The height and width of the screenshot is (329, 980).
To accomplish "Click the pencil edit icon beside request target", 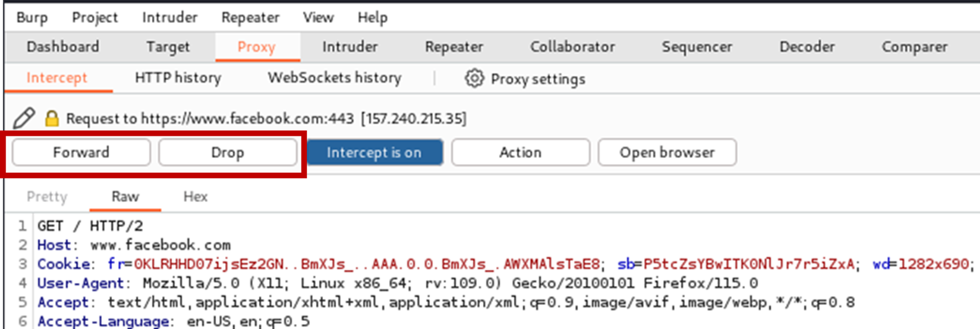I will (24, 118).
